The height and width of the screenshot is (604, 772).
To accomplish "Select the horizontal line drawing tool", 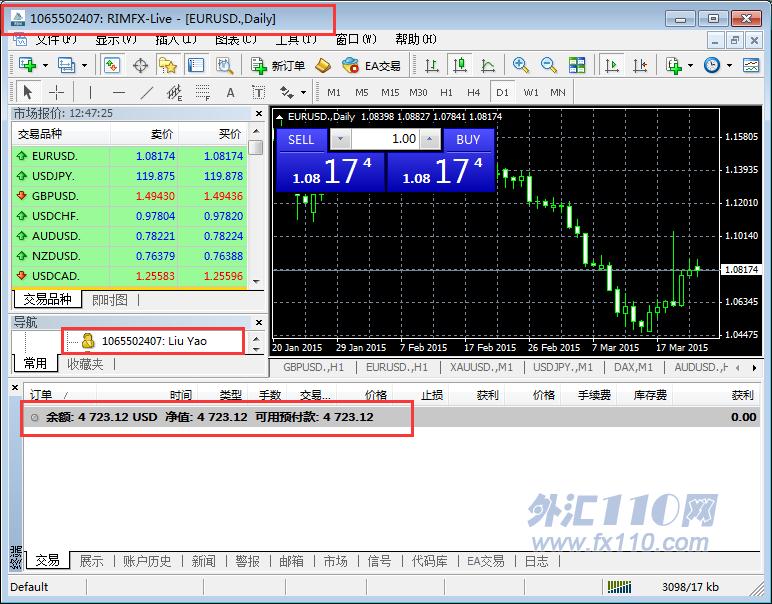I will point(119,92).
